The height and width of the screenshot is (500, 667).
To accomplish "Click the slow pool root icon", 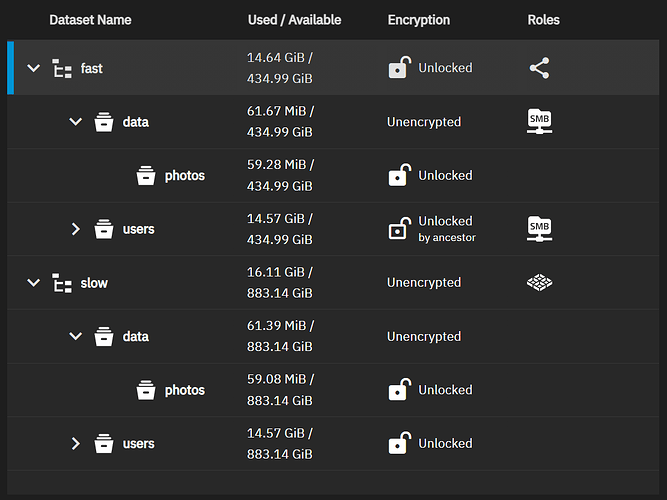I will (62, 283).
